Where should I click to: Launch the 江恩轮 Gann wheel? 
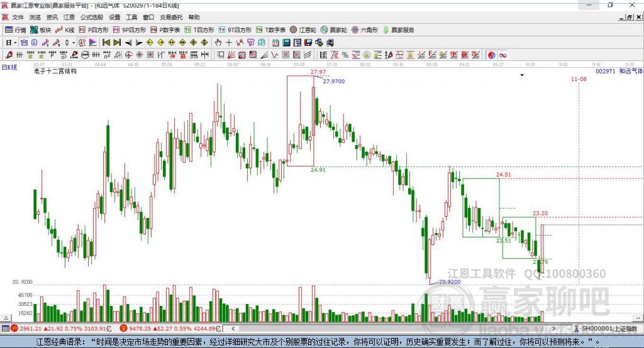(303, 30)
